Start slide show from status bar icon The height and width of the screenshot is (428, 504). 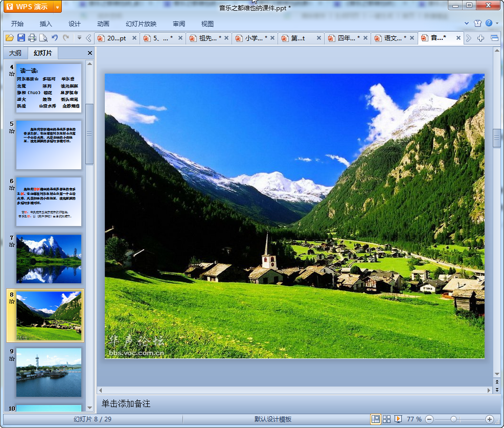(x=398, y=419)
